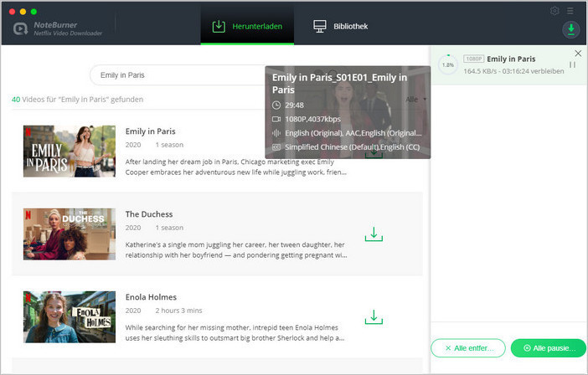This screenshot has width=588, height=375.
Task: Click the "164.5 KB/s - 03:16:24 verbleiben" status text
Action: tap(513, 71)
